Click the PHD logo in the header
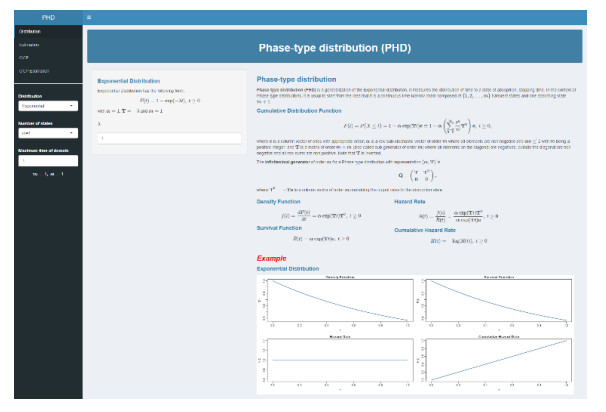This screenshot has width=606, height=412. (40, 18)
